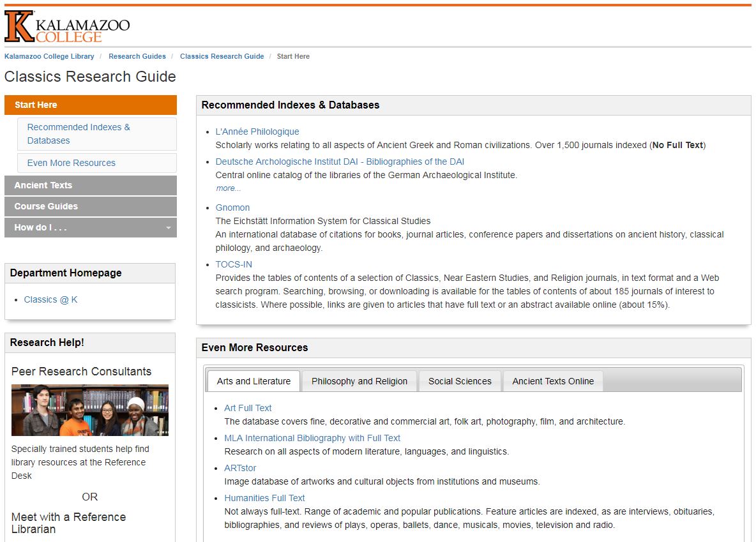Switch to Philosophy and Religion tab
This screenshot has height=542, width=756.
359,381
